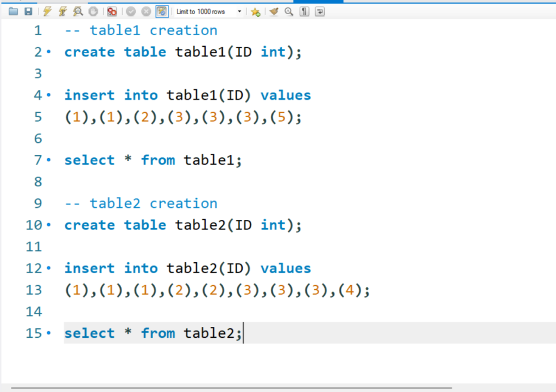
Task: Execute statement under cursor with lightning-cursor icon
Action: (63, 11)
